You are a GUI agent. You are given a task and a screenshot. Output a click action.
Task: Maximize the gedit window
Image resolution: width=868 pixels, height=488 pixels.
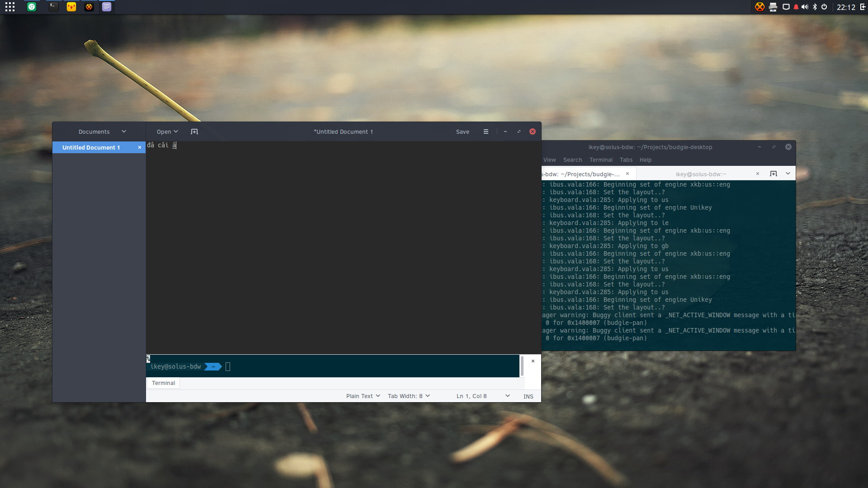coord(519,131)
